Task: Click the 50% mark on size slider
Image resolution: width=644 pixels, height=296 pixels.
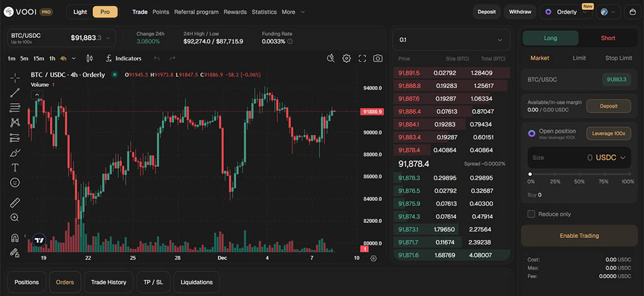Action: point(579,174)
